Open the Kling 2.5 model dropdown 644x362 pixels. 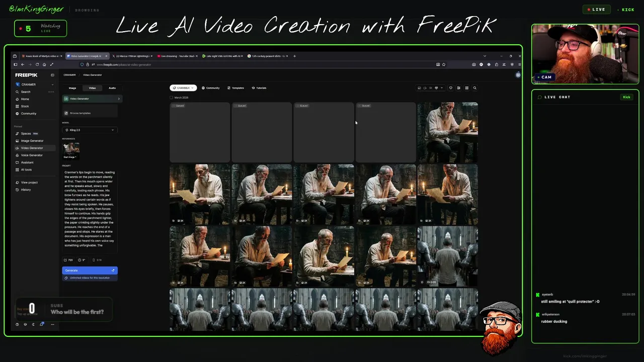point(90,130)
